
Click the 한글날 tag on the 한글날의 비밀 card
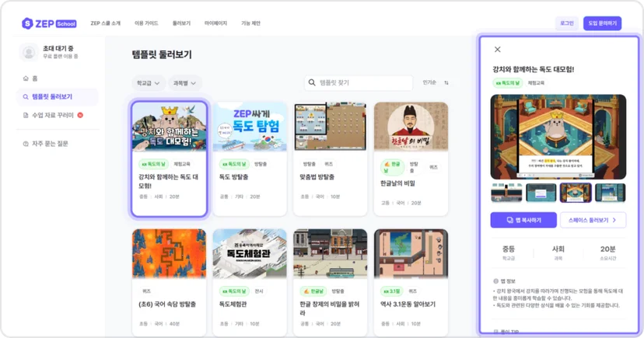coord(393,167)
